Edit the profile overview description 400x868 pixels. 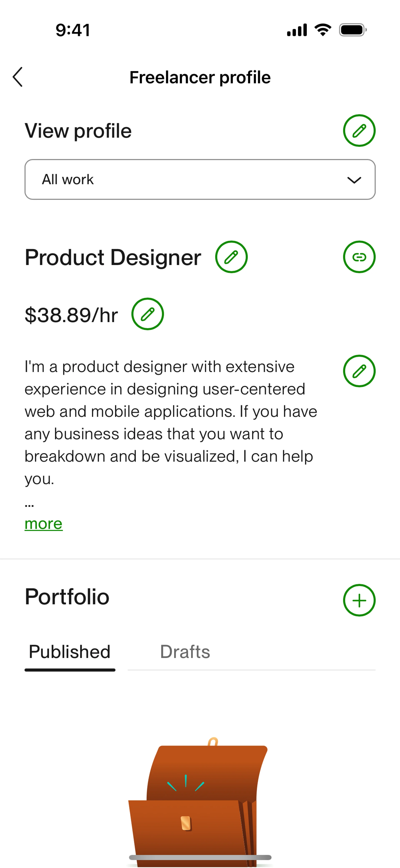pos(359,371)
